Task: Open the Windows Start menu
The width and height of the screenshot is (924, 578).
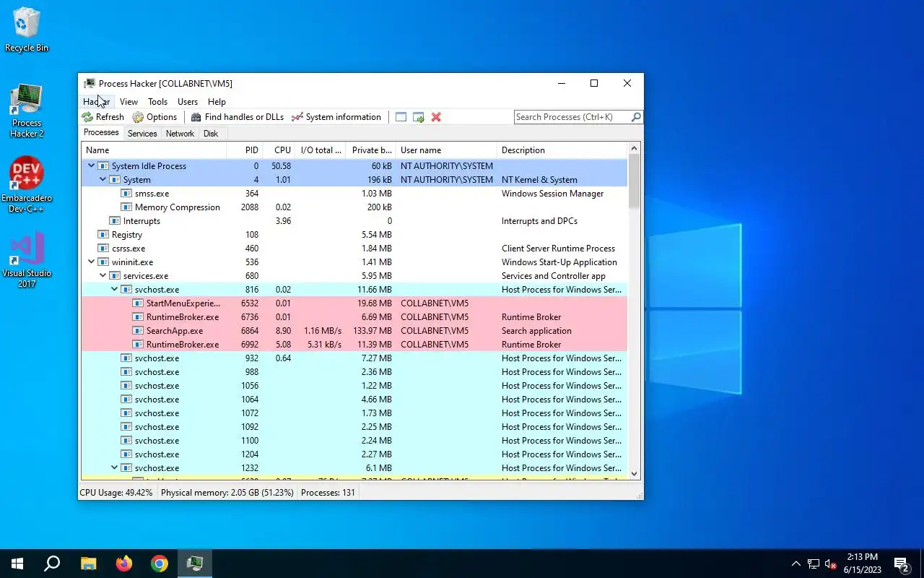Action: [x=17, y=564]
